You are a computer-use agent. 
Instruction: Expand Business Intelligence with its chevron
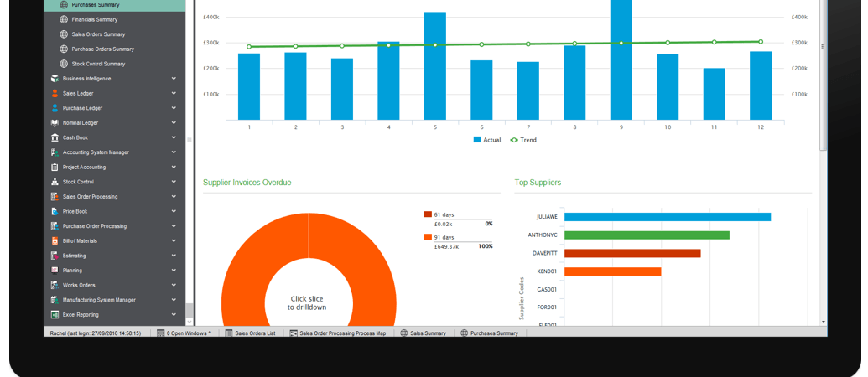[x=174, y=79]
